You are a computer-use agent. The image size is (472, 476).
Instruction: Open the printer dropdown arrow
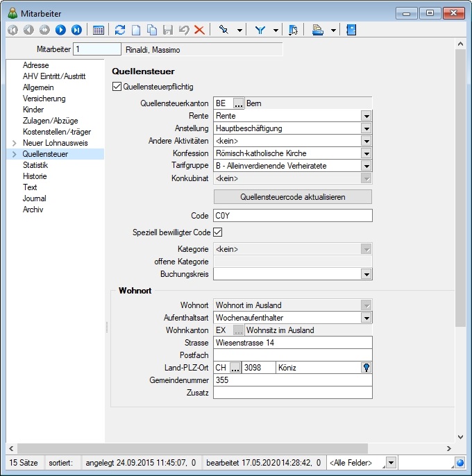(333, 31)
